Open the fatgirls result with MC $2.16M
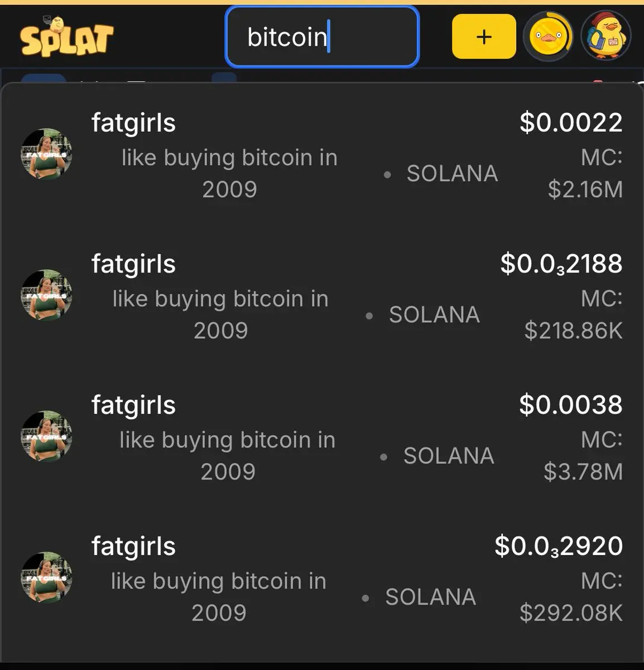The image size is (644, 670). click(x=322, y=155)
